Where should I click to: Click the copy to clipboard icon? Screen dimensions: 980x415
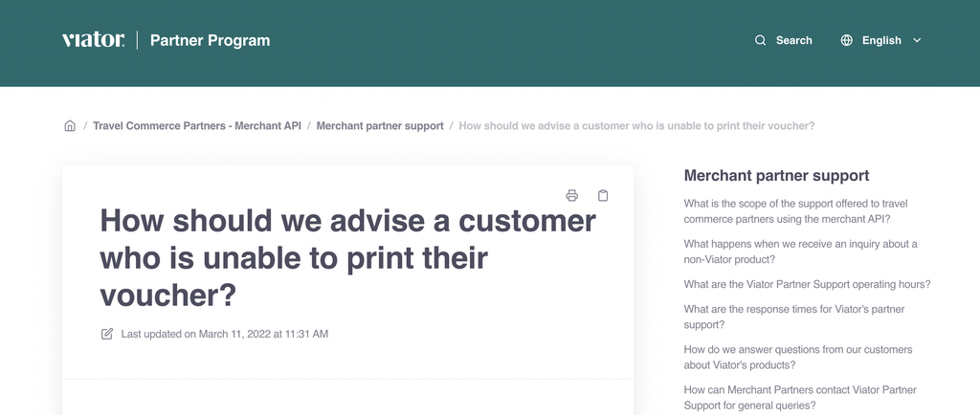coord(603,195)
